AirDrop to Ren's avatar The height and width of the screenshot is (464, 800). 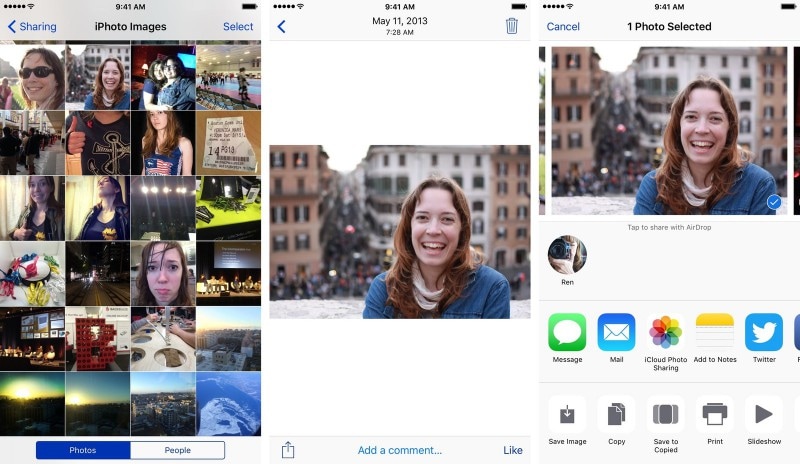tap(567, 255)
